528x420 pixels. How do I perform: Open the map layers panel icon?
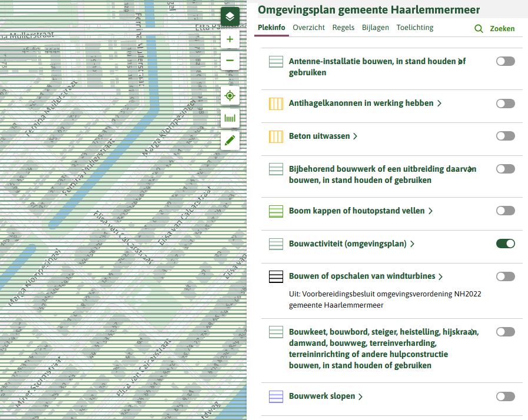(230, 16)
